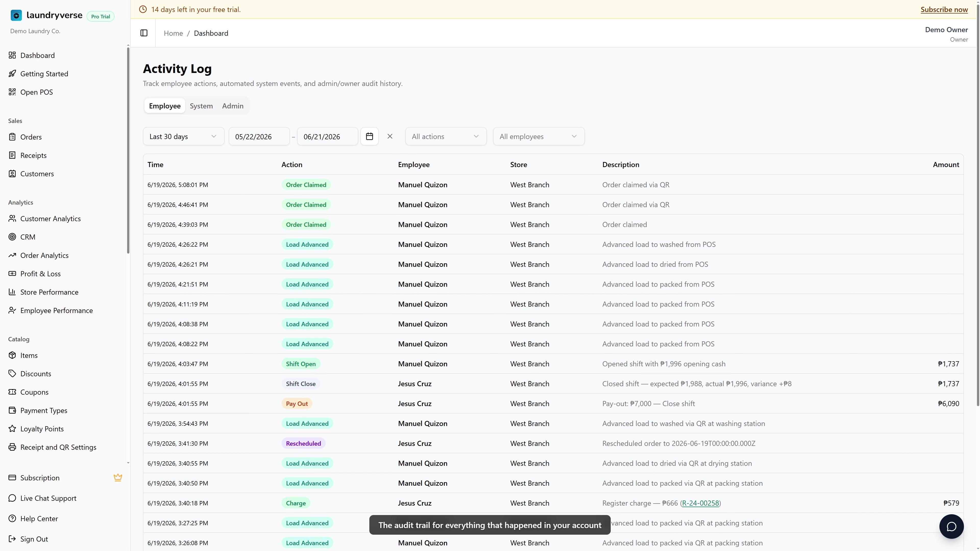The width and height of the screenshot is (980, 551).
Task: Click the Description column header
Action: (620, 164)
